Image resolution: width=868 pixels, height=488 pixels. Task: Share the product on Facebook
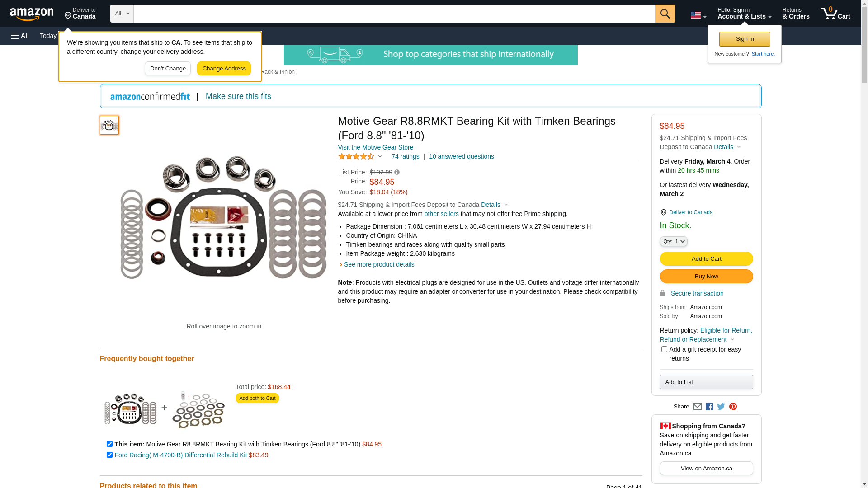point(709,407)
